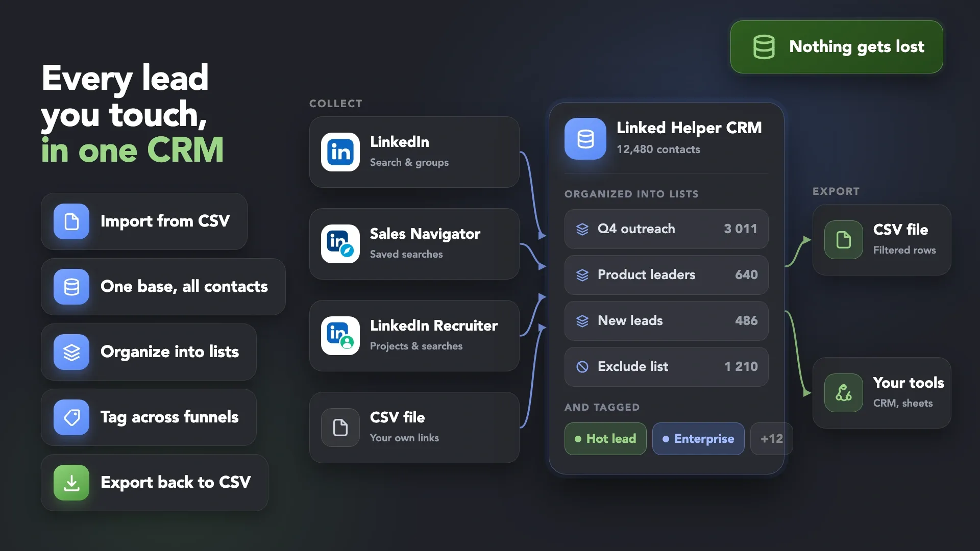Click the gray file icon in the CSV file source card
Image resolution: width=980 pixels, height=551 pixels.
click(340, 428)
